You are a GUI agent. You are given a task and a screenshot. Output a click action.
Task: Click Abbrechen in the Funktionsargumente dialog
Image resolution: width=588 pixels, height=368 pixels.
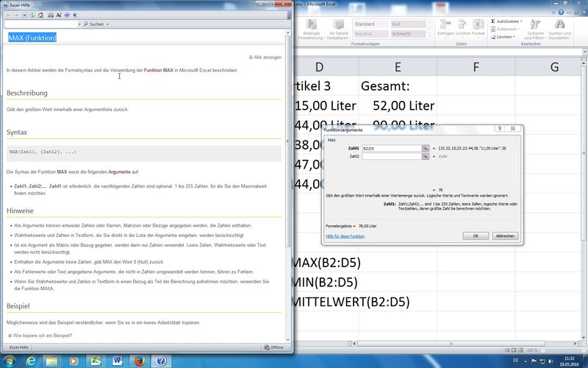pos(504,236)
